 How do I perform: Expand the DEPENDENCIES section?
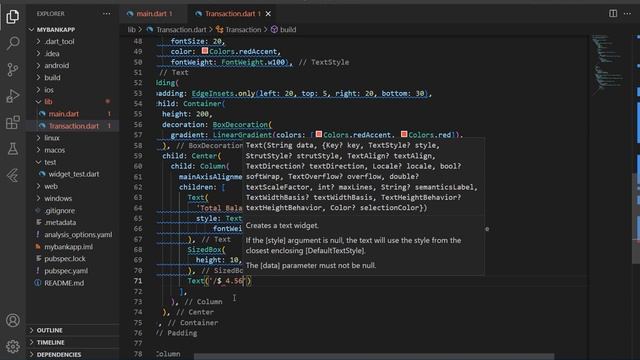coord(73,354)
